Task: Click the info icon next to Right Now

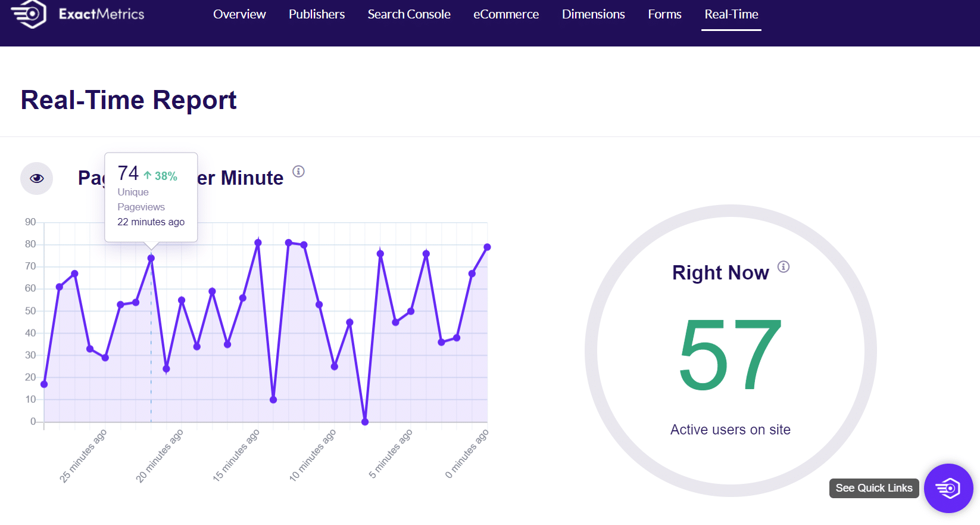Action: (784, 267)
